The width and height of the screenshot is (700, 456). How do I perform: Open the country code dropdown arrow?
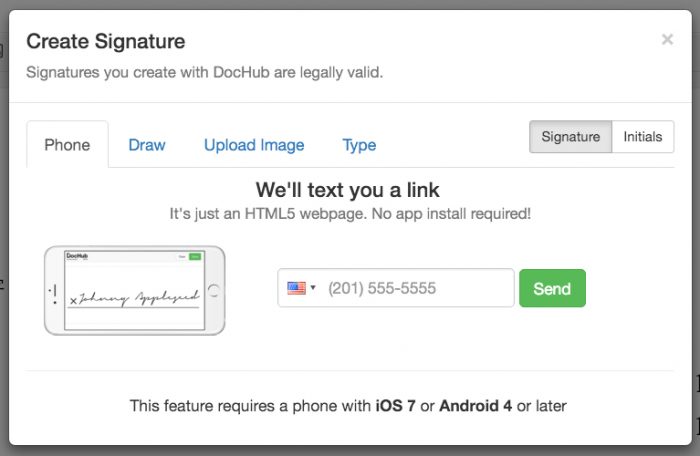pyautogui.click(x=313, y=288)
